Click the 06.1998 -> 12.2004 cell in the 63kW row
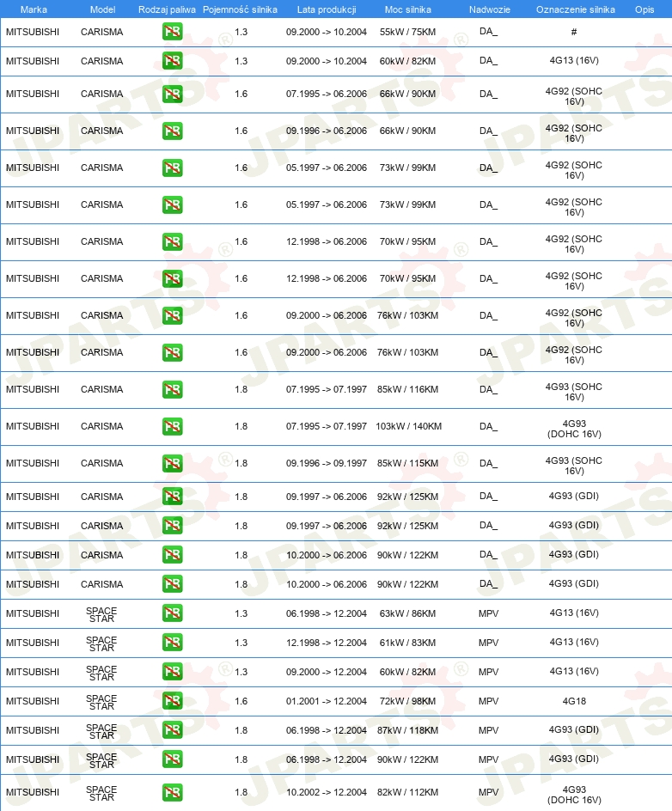This screenshot has height=811, width=672. pyautogui.click(x=327, y=613)
